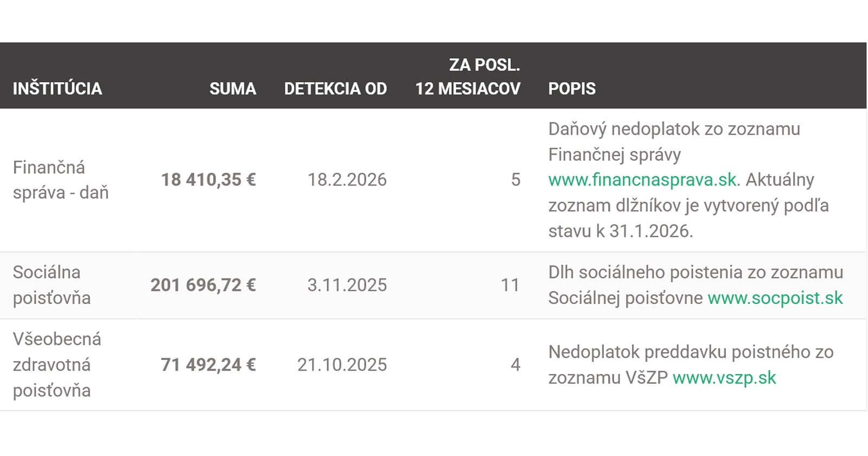
Task: Select the 201 696,72 € amount
Action: pyautogui.click(x=203, y=285)
